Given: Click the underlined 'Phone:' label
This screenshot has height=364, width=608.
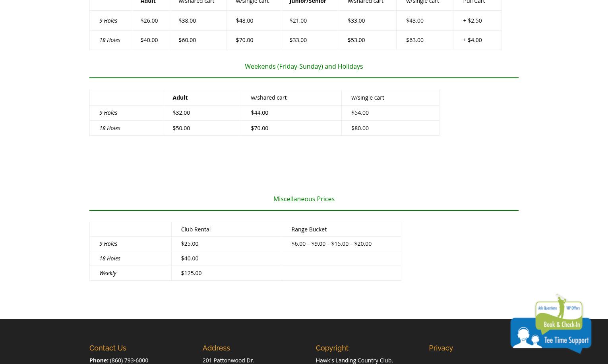Looking at the screenshot, I should pos(99,360).
